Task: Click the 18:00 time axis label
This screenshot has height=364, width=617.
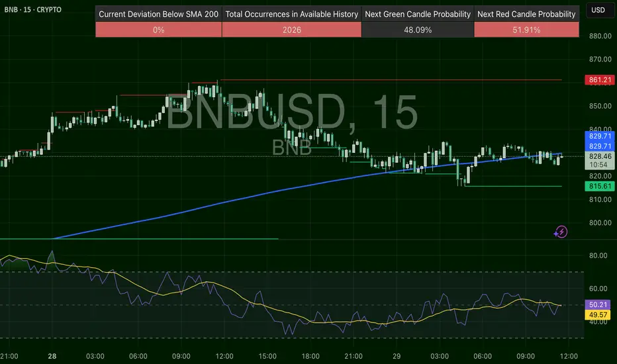Action: tap(310, 356)
